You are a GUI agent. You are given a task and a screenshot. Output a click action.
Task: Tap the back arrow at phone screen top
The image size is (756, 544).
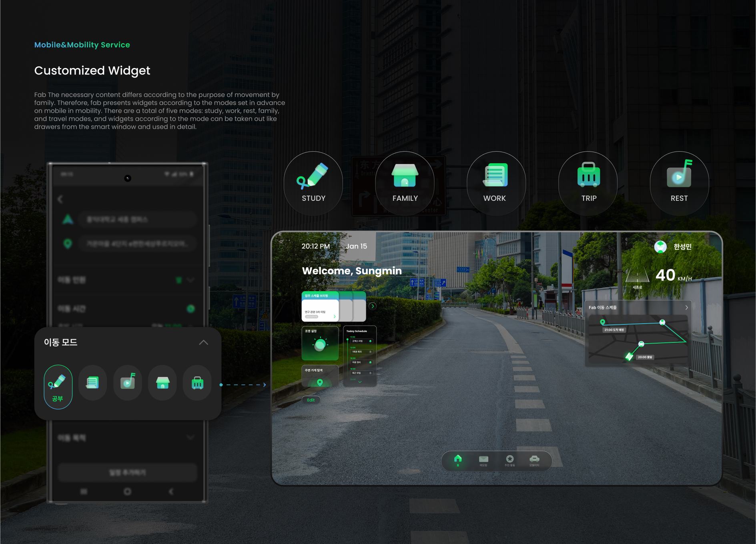click(60, 199)
